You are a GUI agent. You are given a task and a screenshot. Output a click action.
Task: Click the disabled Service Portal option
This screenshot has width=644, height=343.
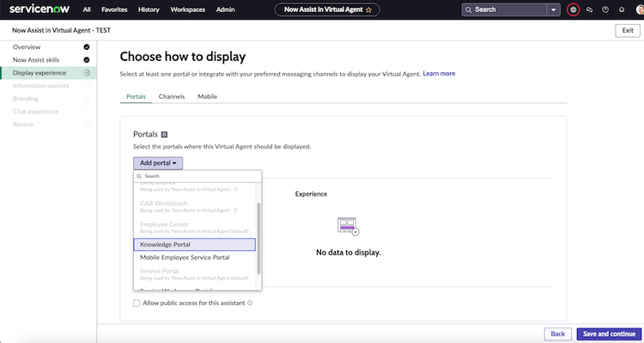[194, 274]
